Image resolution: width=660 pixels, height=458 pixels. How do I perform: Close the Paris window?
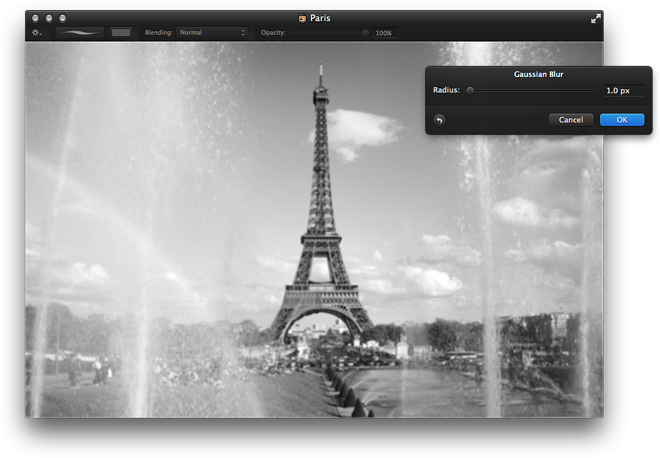coord(35,18)
